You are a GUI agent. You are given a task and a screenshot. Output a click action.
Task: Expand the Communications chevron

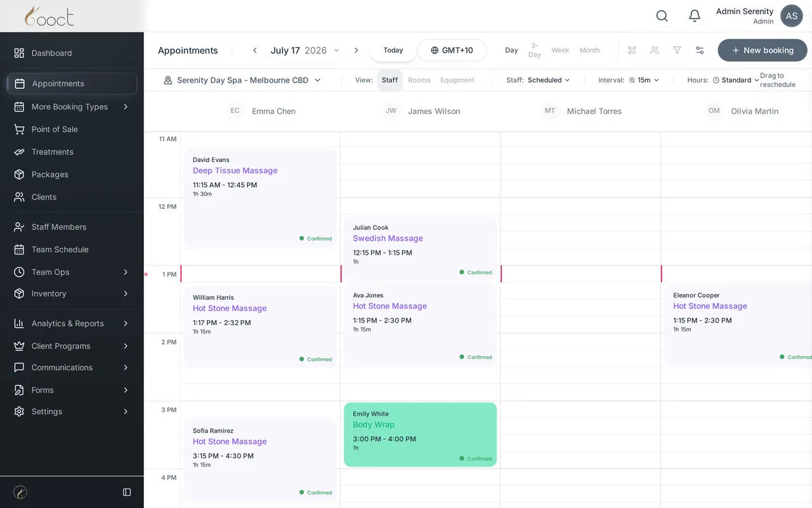click(126, 368)
